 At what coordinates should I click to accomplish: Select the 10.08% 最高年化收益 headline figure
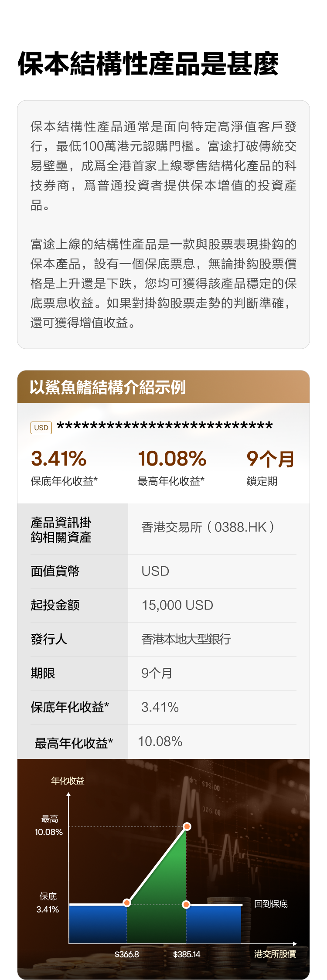click(172, 459)
